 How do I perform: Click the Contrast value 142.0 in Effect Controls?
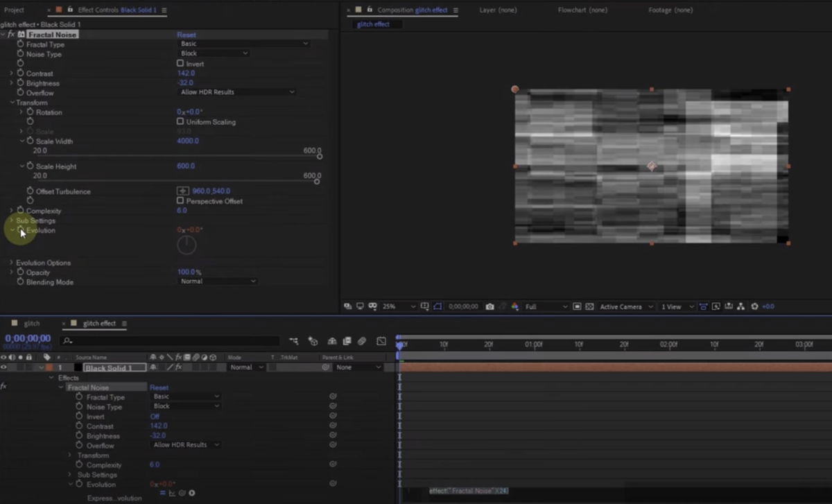tap(186, 73)
